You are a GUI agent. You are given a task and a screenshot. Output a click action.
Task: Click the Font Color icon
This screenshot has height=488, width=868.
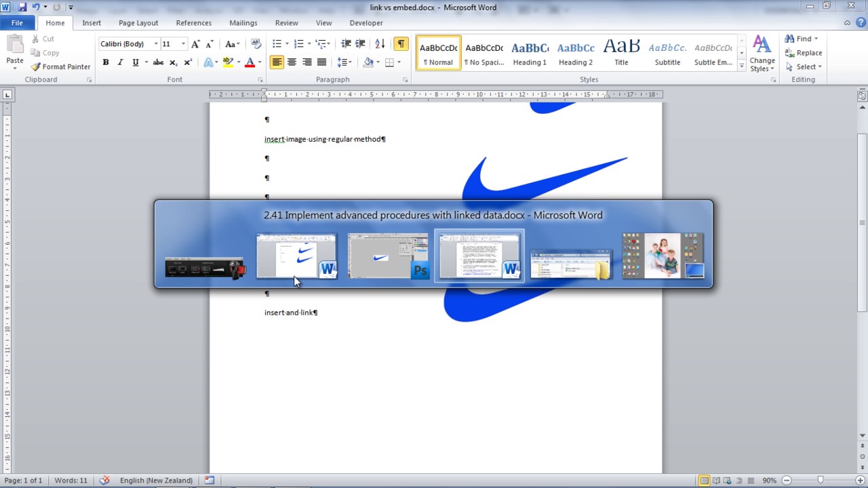point(250,62)
